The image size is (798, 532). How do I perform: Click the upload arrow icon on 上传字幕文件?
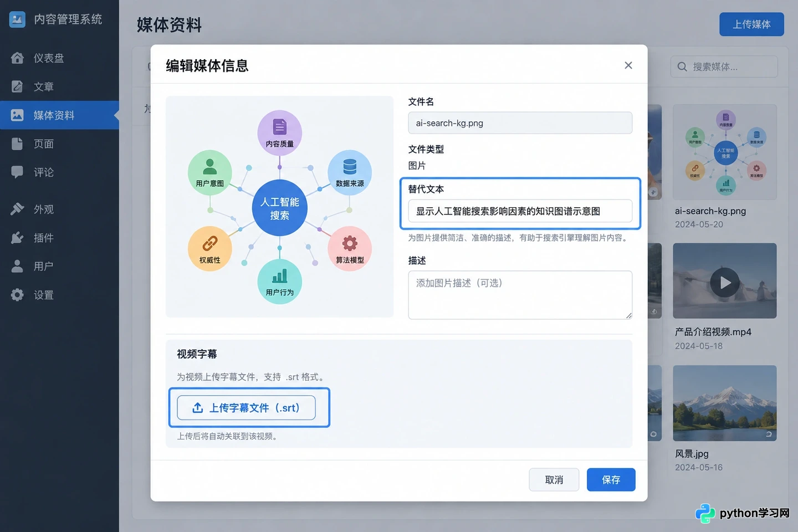[197, 408]
